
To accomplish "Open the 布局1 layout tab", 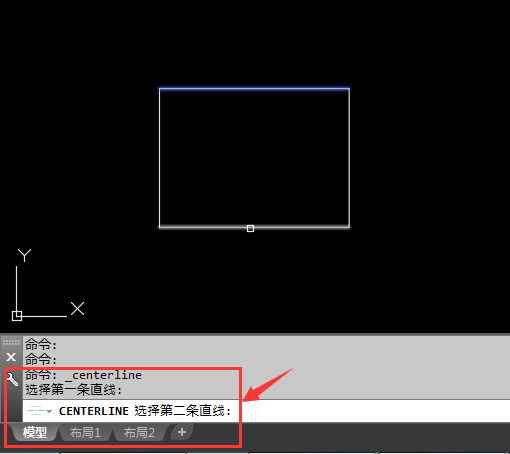I will (85, 432).
